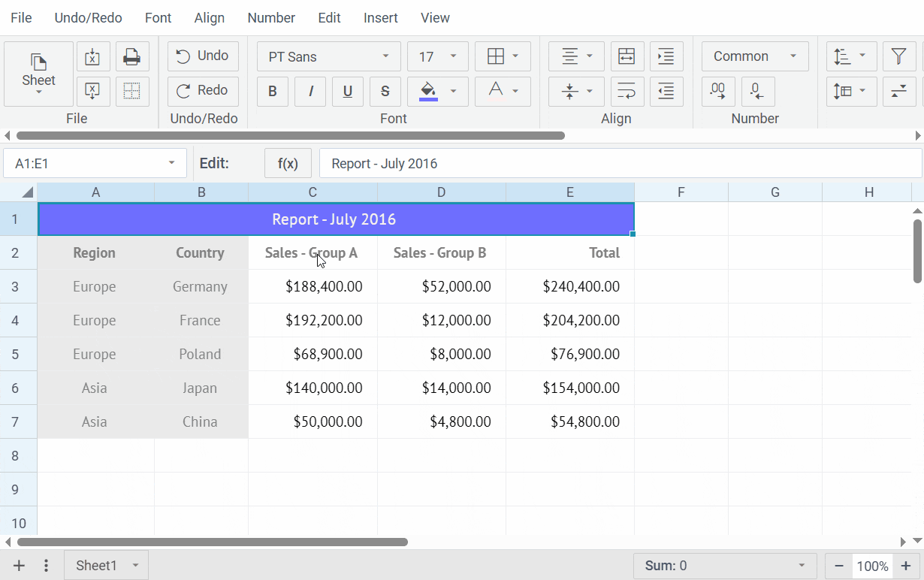This screenshot has height=580, width=924.
Task: Open the Insert menu
Action: click(380, 17)
